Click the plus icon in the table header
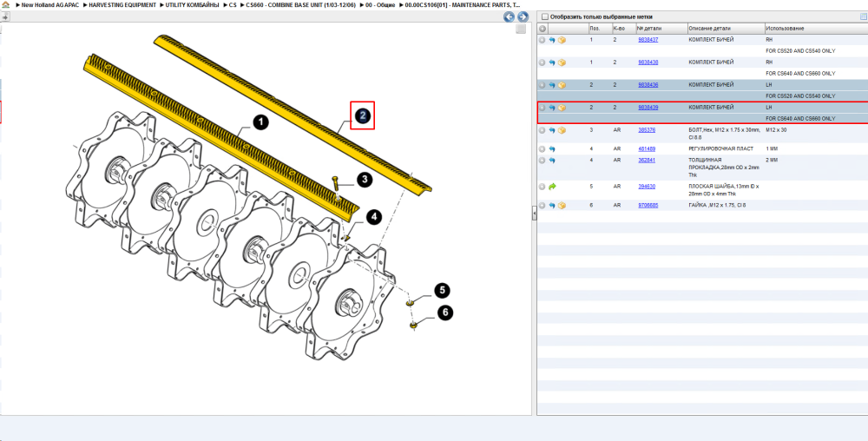Viewport: 868px width, 441px height. click(x=542, y=29)
